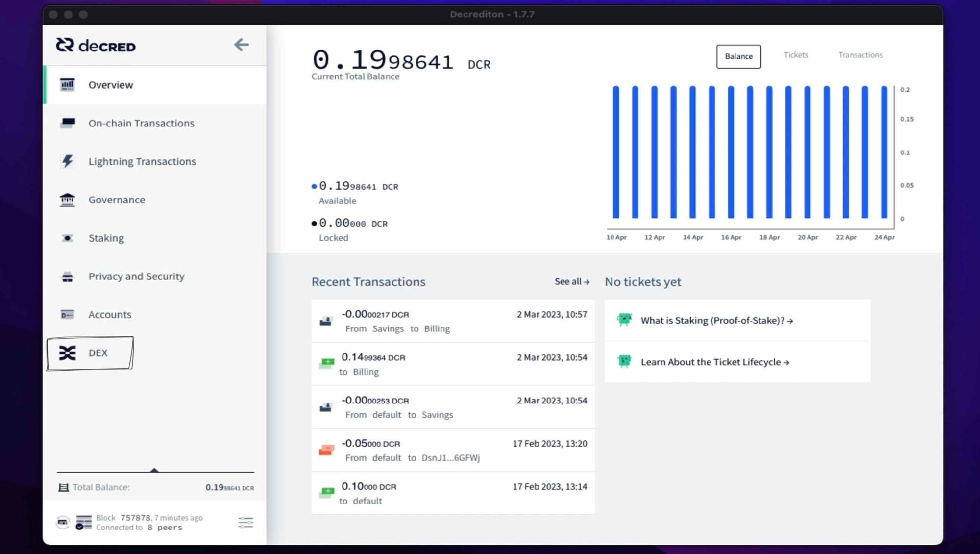Click the 0.00000 DCR Locked balance

pyautogui.click(x=353, y=223)
